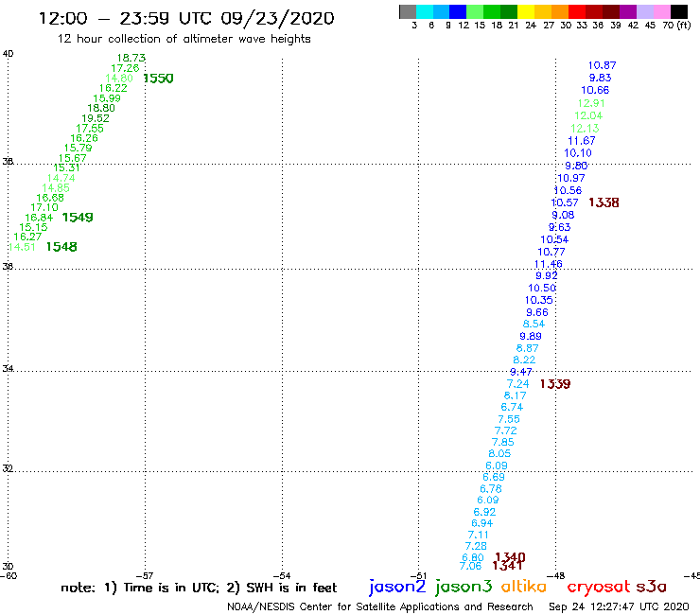Image resolution: width=700 pixels, height=615 pixels.
Task: Select the -57 longitude axis label
Action: click(145, 576)
